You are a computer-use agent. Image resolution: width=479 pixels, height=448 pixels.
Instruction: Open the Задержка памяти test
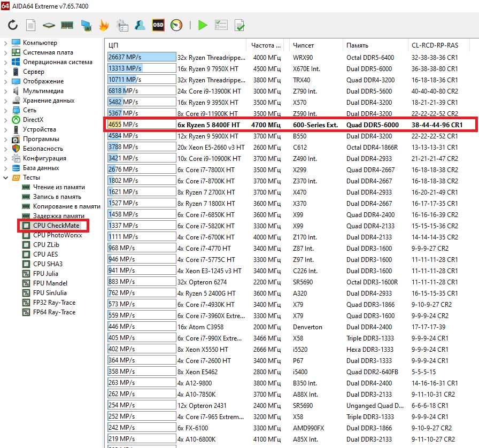coord(59,216)
